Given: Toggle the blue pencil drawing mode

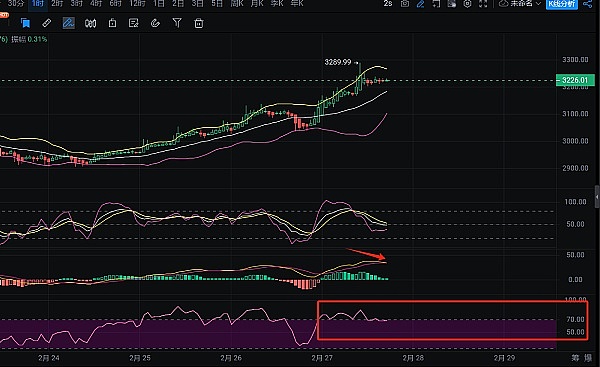Looking at the screenshot, I should (420, 3).
